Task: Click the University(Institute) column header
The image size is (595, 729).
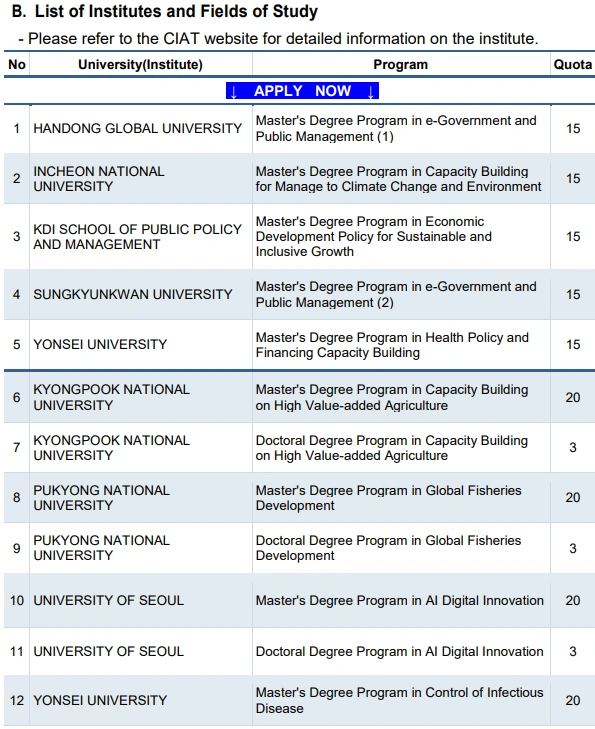Action: click(140, 65)
